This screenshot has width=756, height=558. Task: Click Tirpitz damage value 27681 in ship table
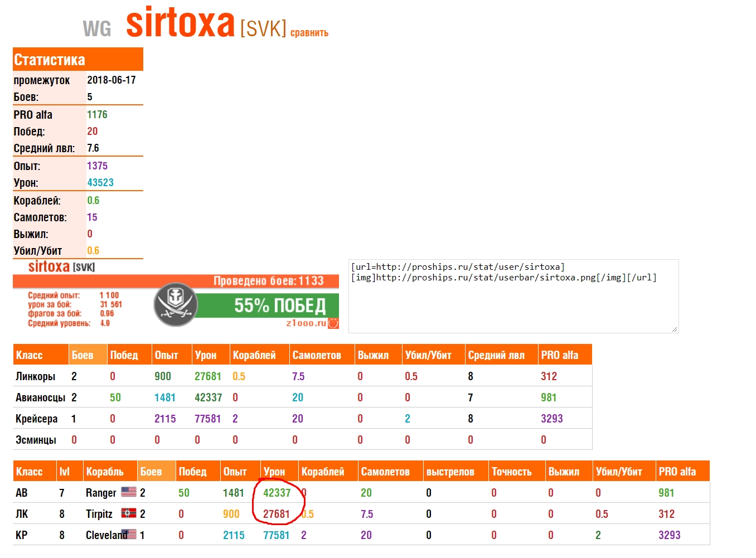tap(277, 514)
